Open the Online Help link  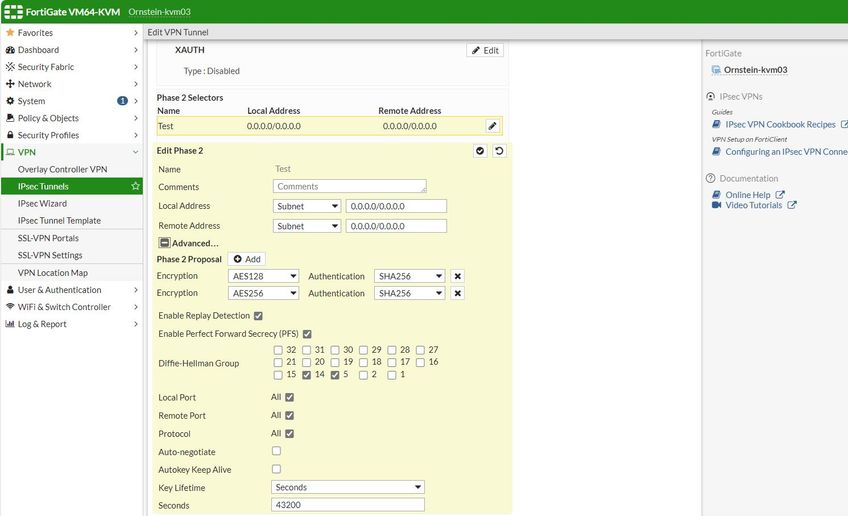(x=747, y=195)
